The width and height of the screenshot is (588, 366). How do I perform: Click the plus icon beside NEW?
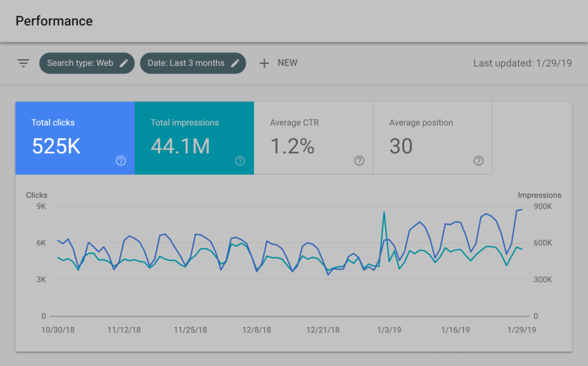[264, 63]
